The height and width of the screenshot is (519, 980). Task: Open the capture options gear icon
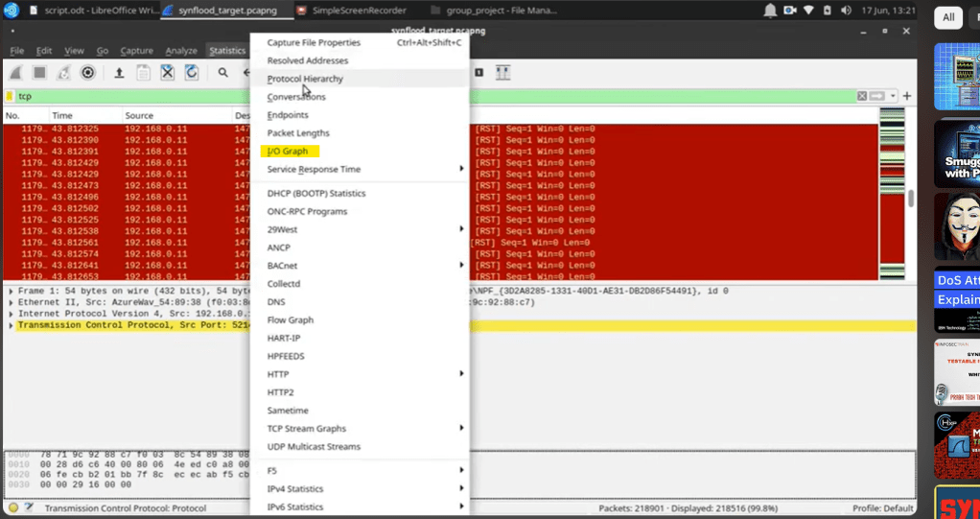(x=88, y=73)
